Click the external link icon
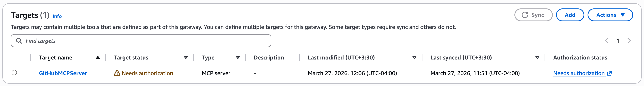644x86 pixels. (x=609, y=73)
